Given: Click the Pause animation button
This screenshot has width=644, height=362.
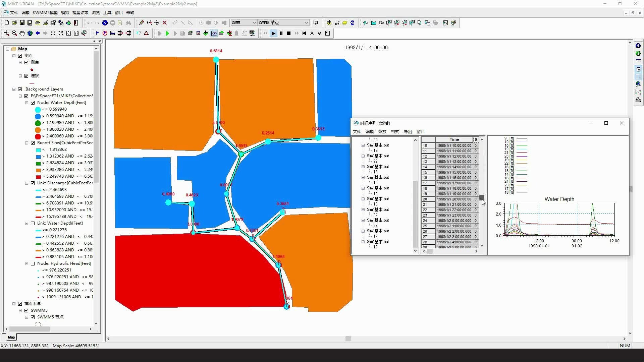Looking at the screenshot, I should tap(281, 33).
